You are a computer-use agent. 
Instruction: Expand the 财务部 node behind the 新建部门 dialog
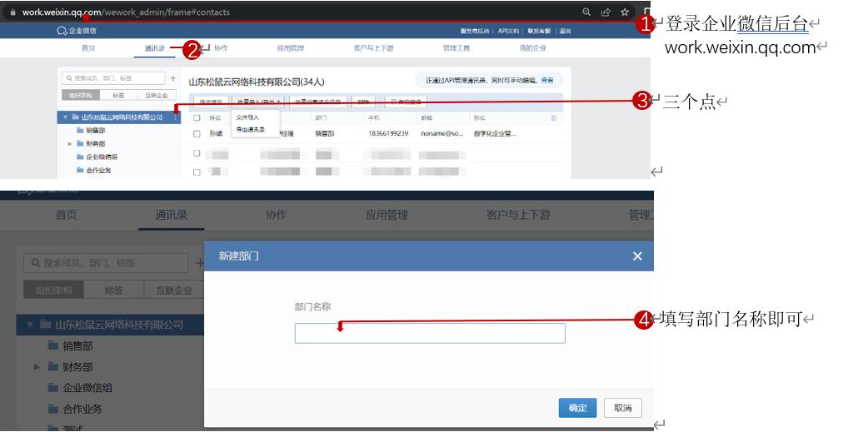click(x=37, y=367)
